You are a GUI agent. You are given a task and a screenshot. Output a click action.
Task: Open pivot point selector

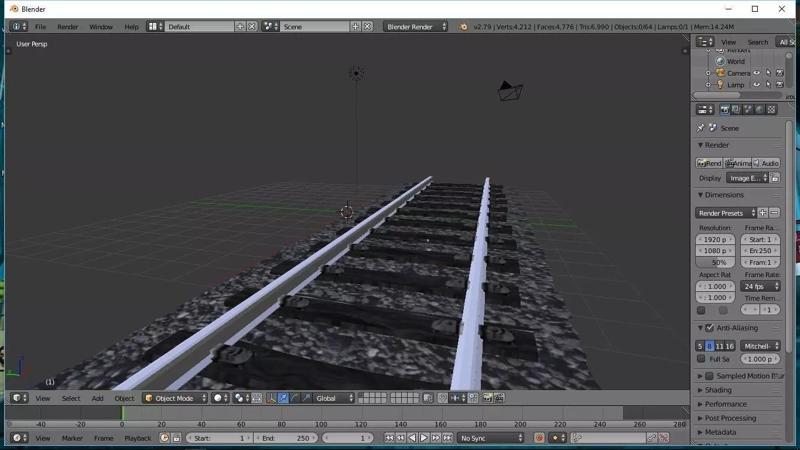click(x=241, y=398)
